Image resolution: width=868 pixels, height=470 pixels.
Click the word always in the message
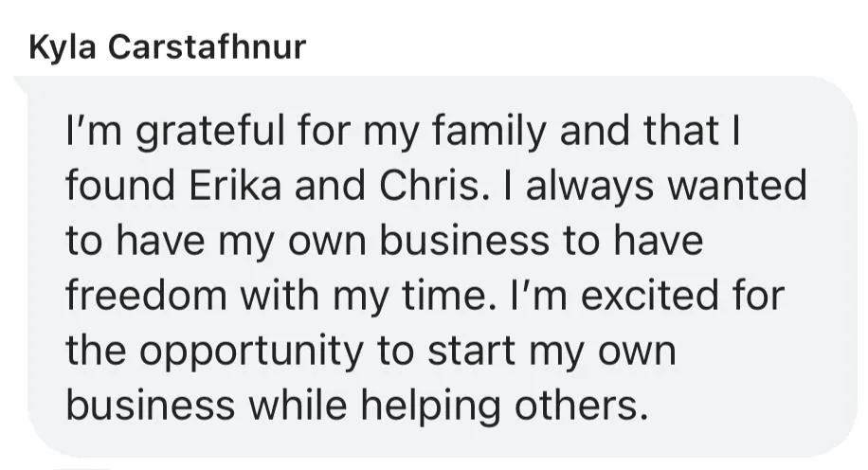(590, 188)
